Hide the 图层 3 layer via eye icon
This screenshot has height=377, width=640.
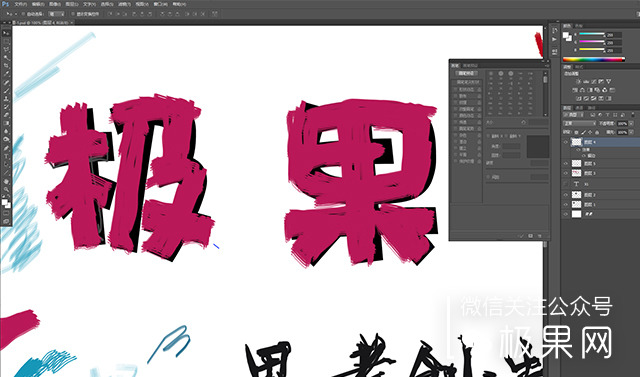point(566,173)
